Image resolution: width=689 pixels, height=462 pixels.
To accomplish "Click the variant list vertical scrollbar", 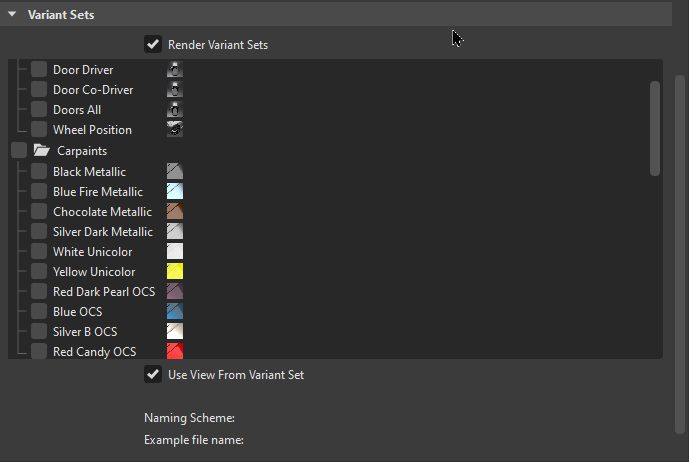I will tap(655, 127).
